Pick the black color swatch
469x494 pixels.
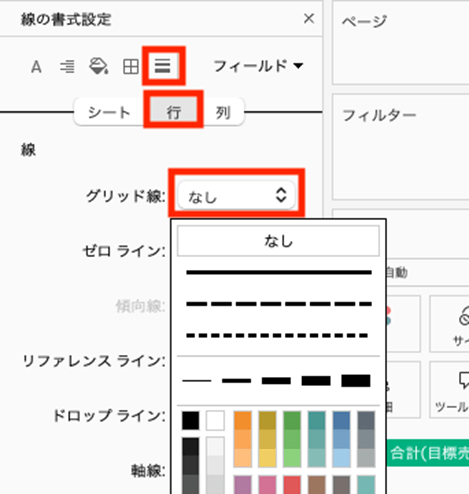pos(191,421)
